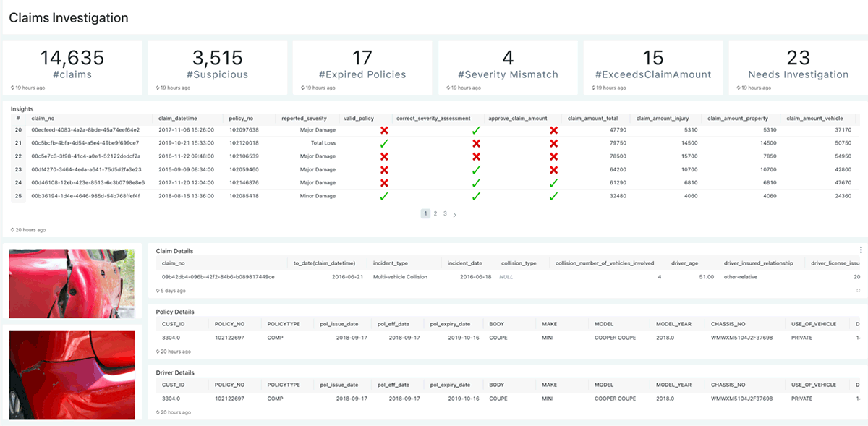Click the bottom dented car image
This screenshot has height=426, width=868.
click(72, 374)
